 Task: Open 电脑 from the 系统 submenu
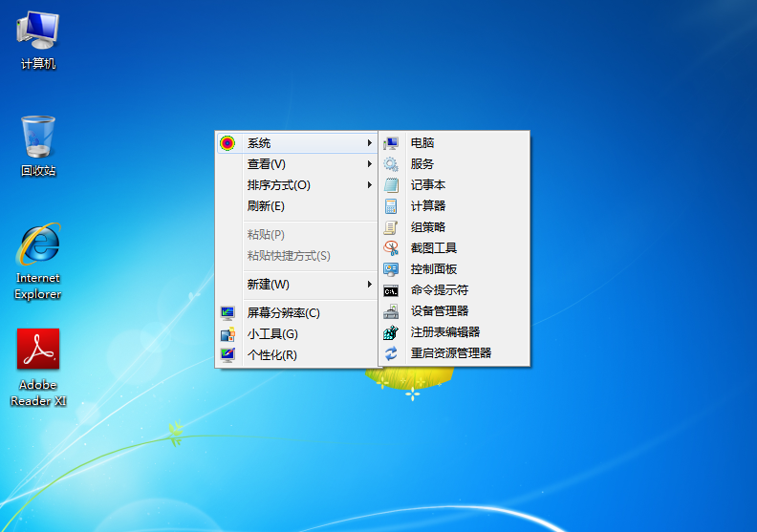[454, 142]
